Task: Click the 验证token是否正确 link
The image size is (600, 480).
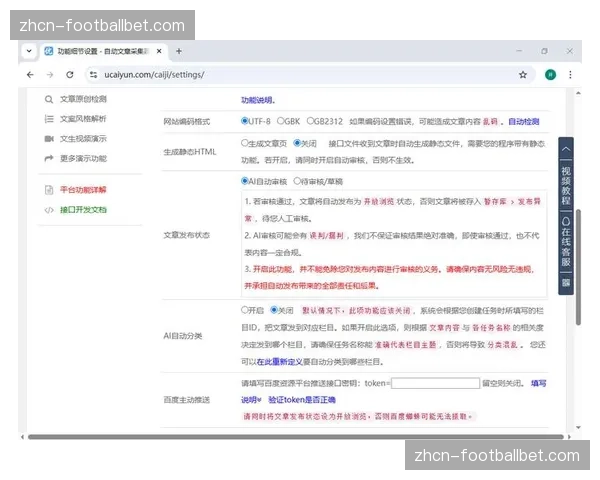Action: point(302,400)
